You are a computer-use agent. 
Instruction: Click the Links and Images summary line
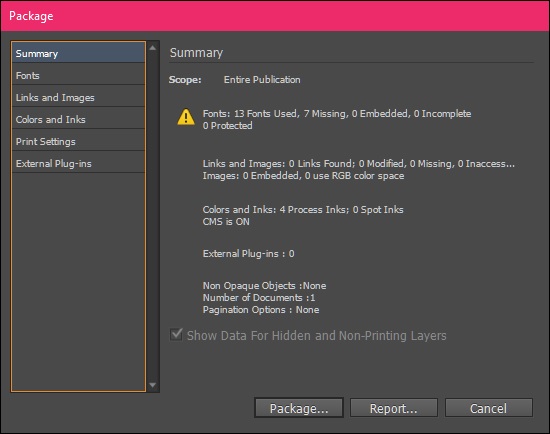pyautogui.click(x=358, y=163)
